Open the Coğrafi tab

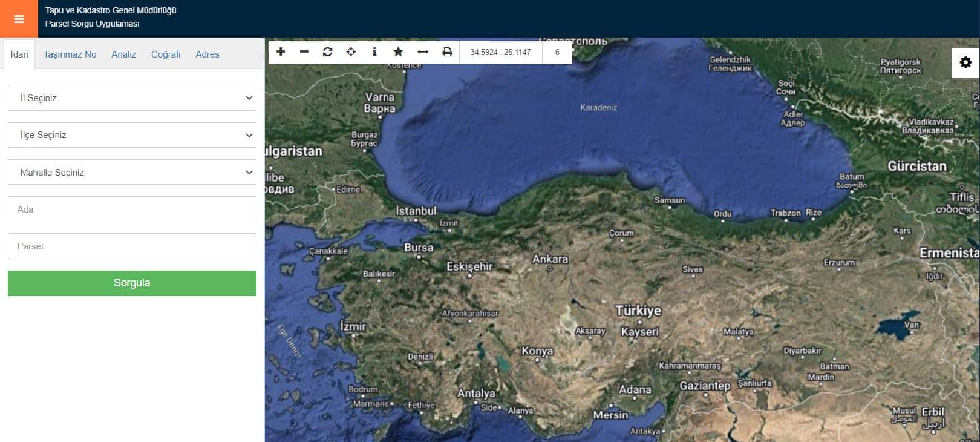(166, 54)
